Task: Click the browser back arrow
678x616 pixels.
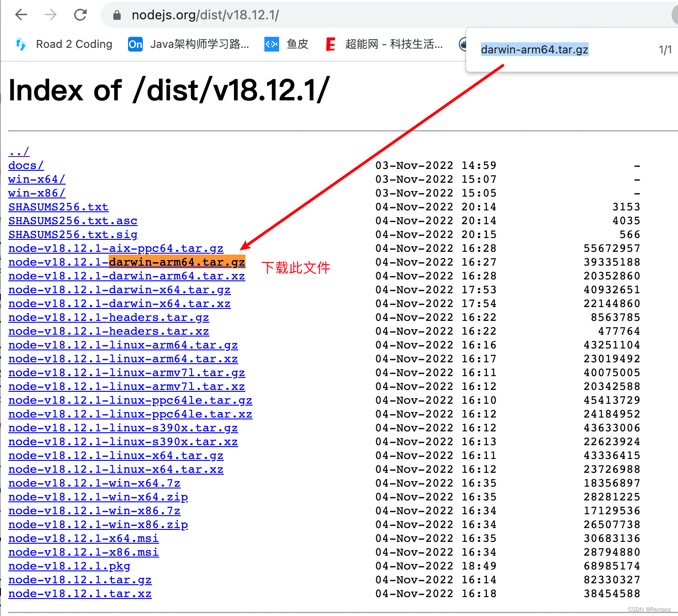Action: click(x=21, y=15)
